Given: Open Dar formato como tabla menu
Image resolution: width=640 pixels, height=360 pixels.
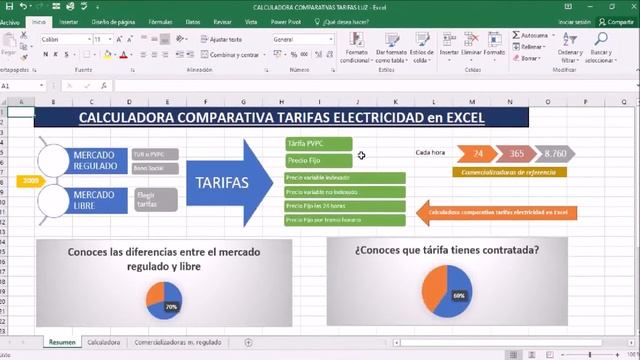Looking at the screenshot, I should 391,48.
